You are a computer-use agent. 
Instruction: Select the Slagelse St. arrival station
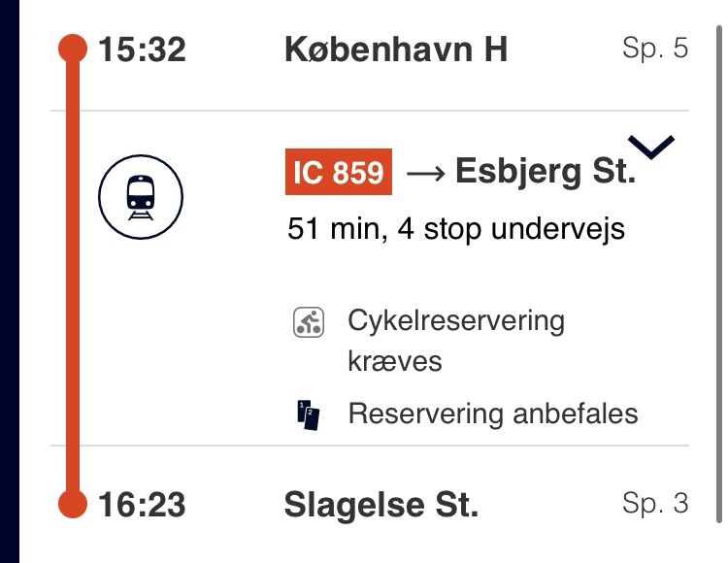click(381, 505)
